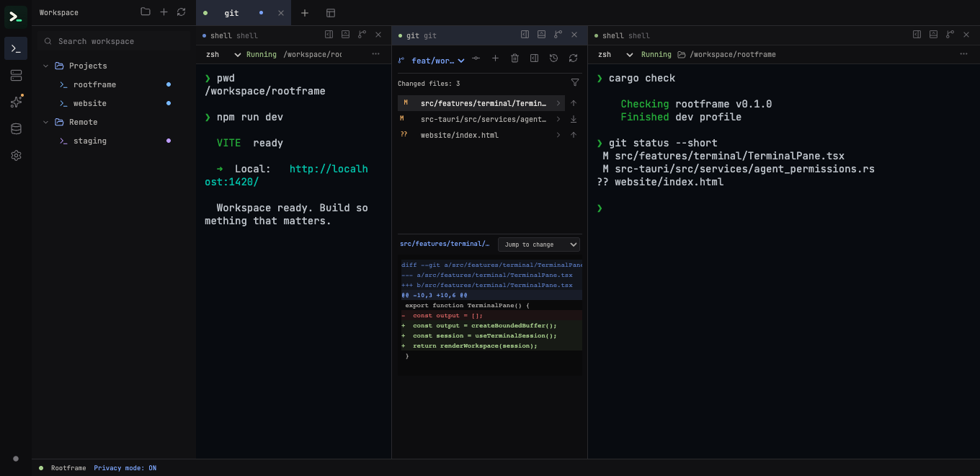The width and height of the screenshot is (980, 476).
Task: Close the git tab
Action: coord(281,13)
